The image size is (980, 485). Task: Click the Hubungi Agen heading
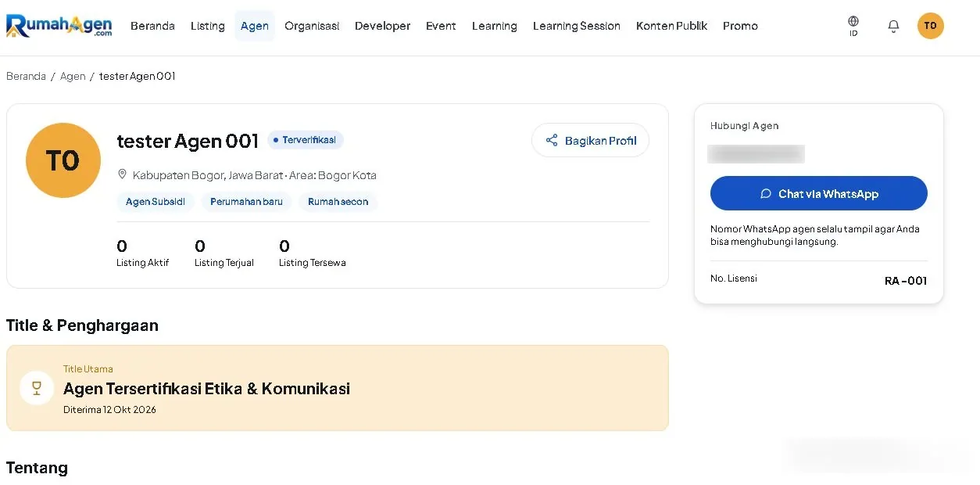pyautogui.click(x=744, y=126)
